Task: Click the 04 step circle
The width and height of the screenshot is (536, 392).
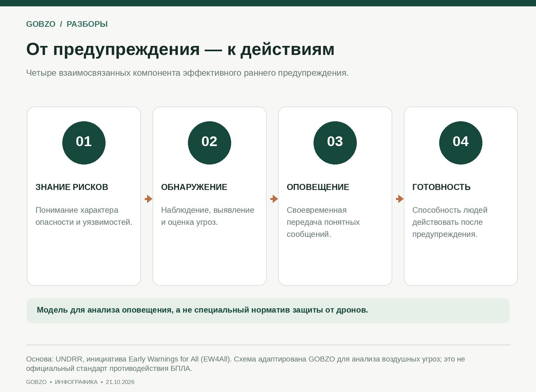Action: [461, 143]
